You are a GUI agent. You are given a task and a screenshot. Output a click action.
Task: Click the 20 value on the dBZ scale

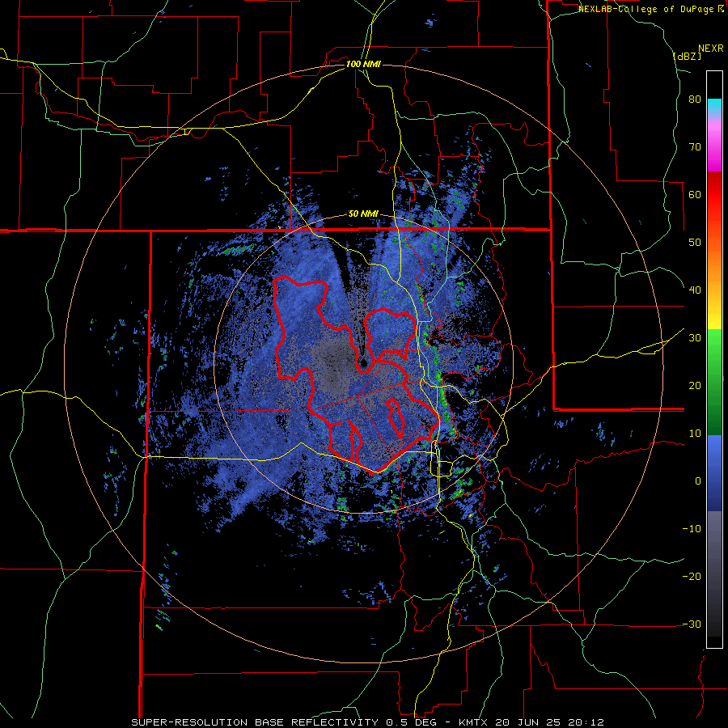(695, 386)
